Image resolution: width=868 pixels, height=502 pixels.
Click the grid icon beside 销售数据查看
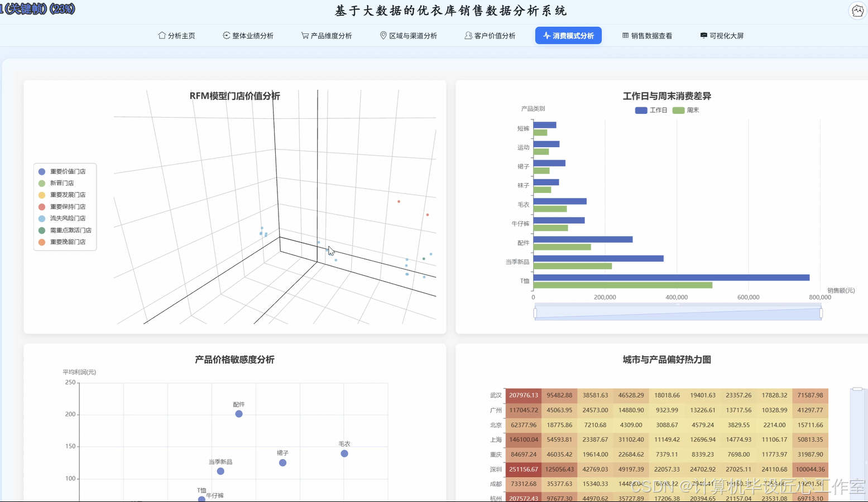[625, 35]
